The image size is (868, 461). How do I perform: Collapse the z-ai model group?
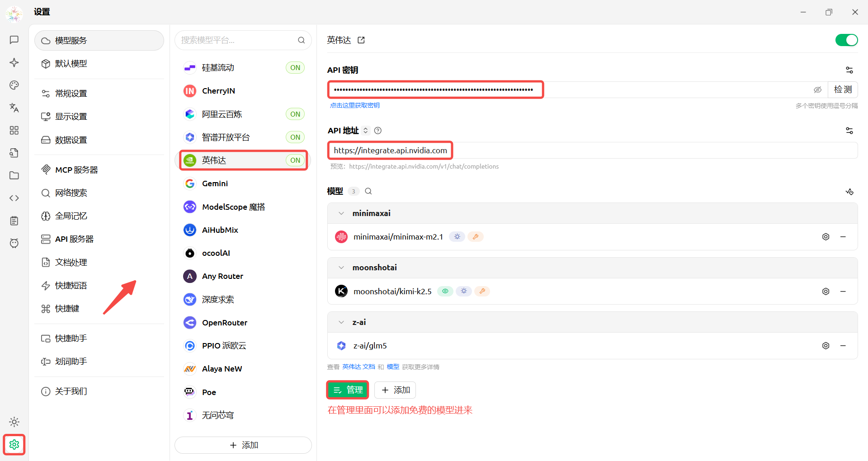pos(341,322)
